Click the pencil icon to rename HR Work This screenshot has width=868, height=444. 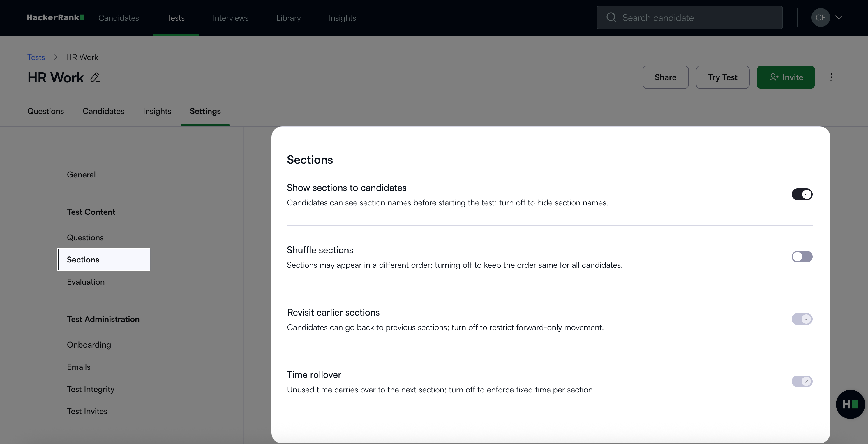tap(95, 77)
